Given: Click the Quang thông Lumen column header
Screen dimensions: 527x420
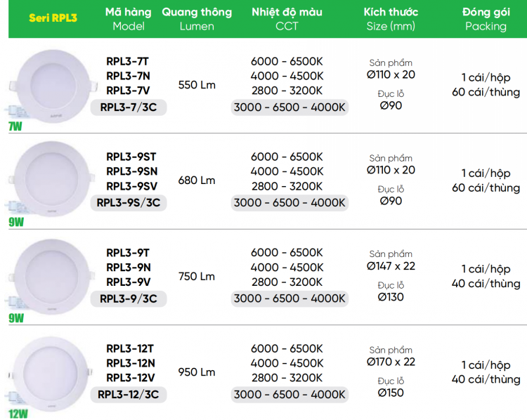Looking at the screenshot, I should 197,19.
